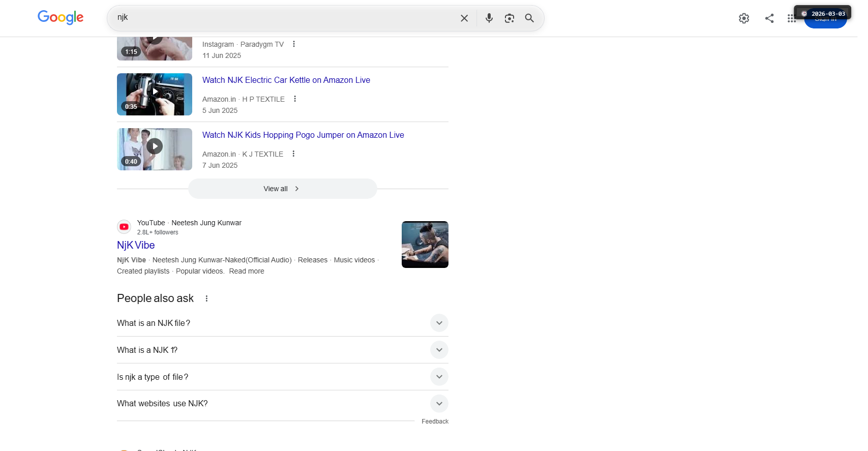Expand Is njk a type of file question

(283, 377)
